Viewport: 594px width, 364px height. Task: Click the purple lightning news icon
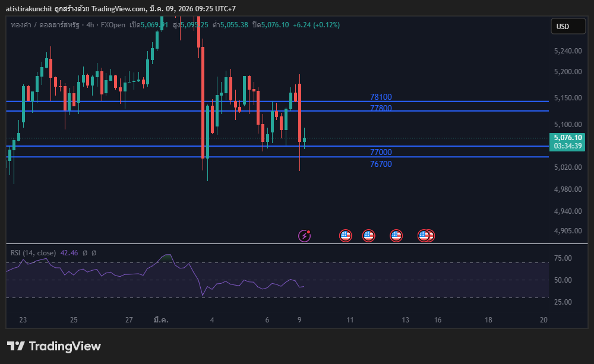[304, 236]
